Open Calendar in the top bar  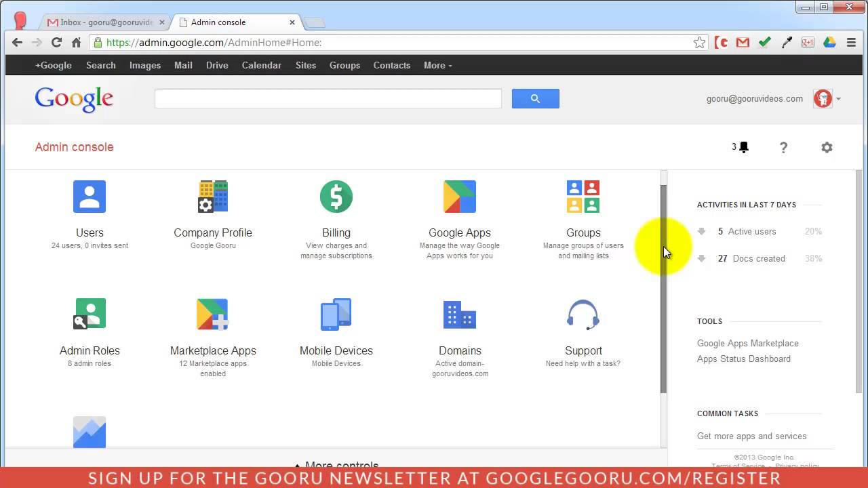[x=262, y=65]
